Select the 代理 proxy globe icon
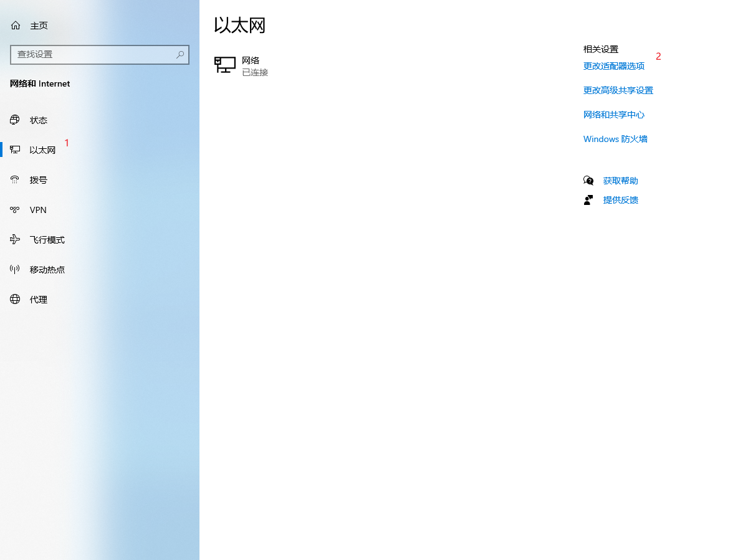The width and height of the screenshot is (748, 560). click(x=15, y=300)
